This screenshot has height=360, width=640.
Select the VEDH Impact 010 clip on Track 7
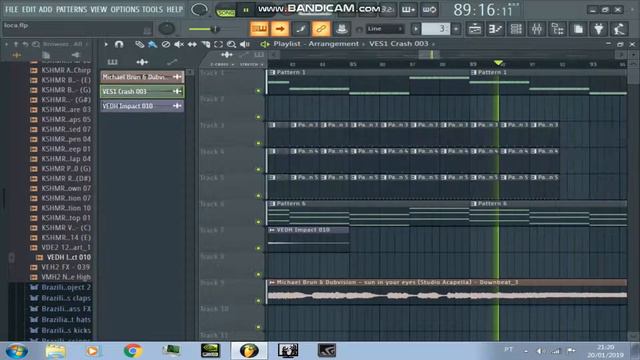click(x=308, y=239)
